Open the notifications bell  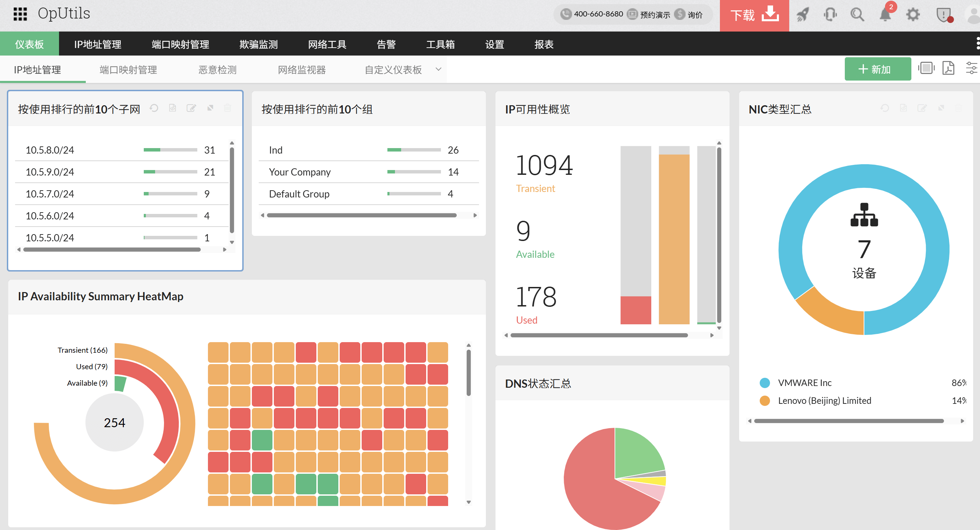pyautogui.click(x=885, y=15)
